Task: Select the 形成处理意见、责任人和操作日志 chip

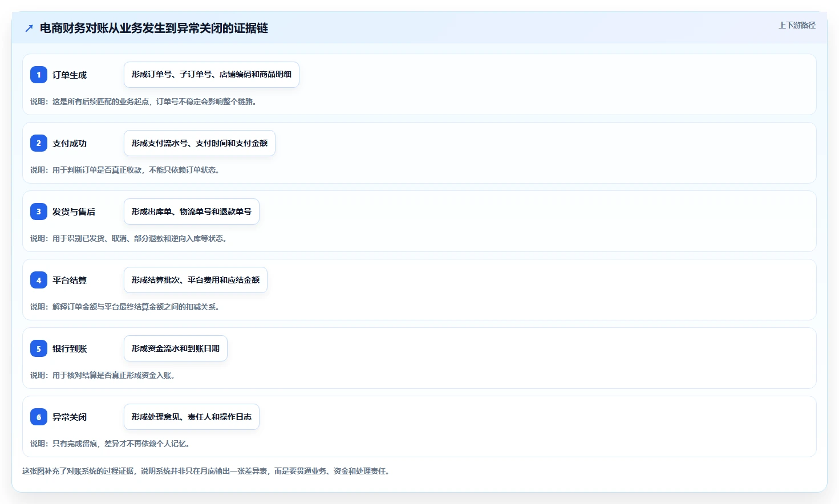Action: (x=192, y=417)
